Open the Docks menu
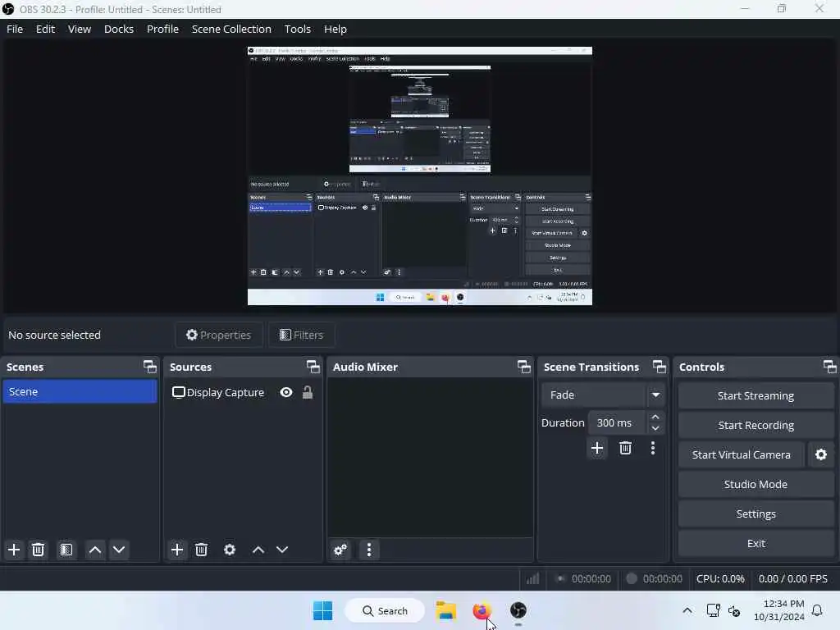 click(x=119, y=29)
